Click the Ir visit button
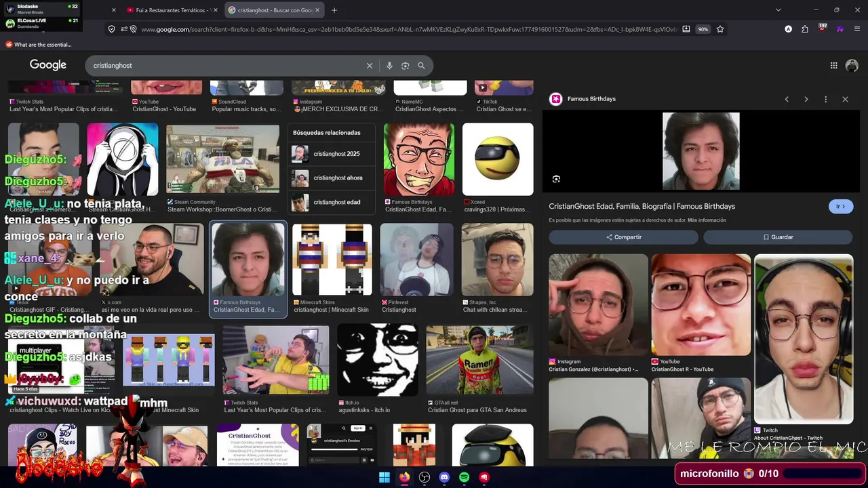This screenshot has height=488, width=868. [x=841, y=206]
